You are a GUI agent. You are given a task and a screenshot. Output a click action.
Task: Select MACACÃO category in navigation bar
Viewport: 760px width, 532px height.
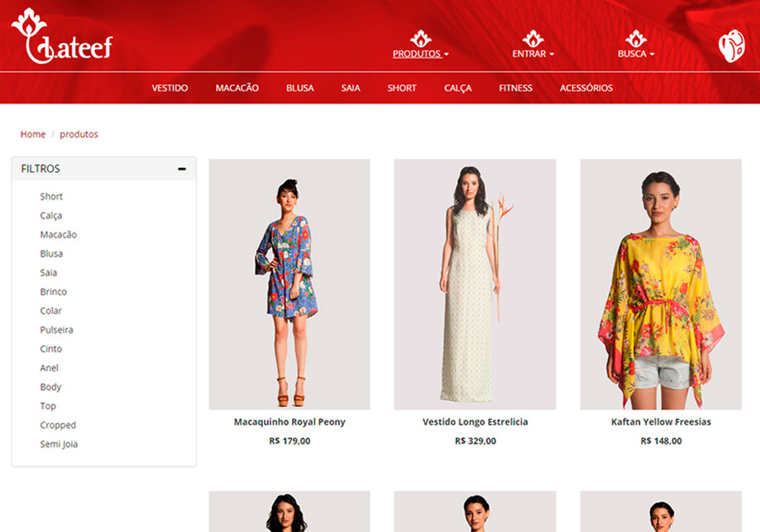click(x=237, y=88)
